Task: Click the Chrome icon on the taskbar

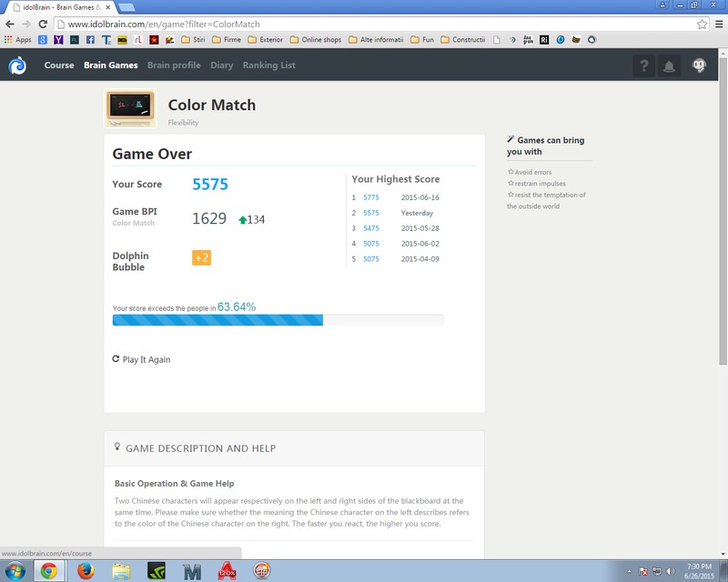Action: 49,571
